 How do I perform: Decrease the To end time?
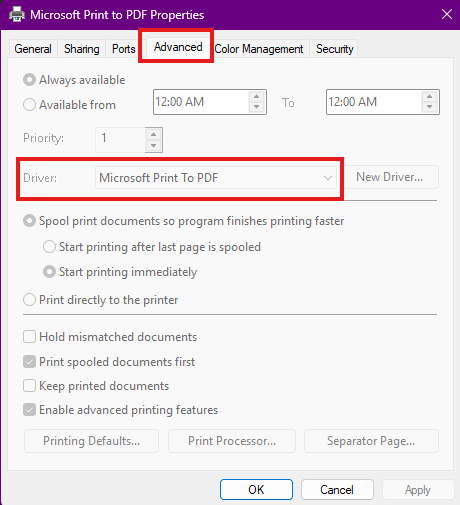pyautogui.click(x=429, y=107)
